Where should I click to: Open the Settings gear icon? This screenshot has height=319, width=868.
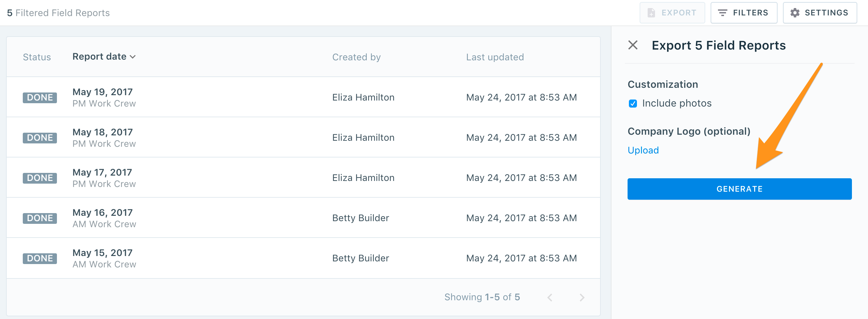(x=795, y=12)
